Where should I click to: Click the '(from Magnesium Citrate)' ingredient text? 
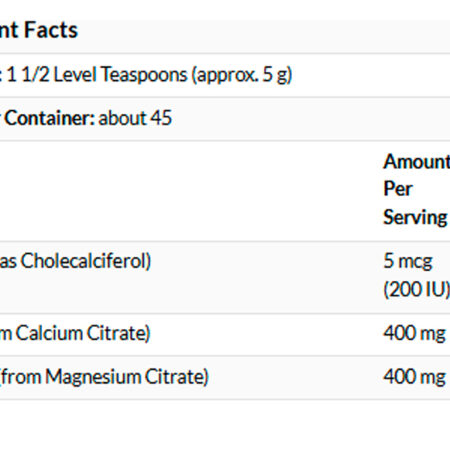[x=104, y=377]
